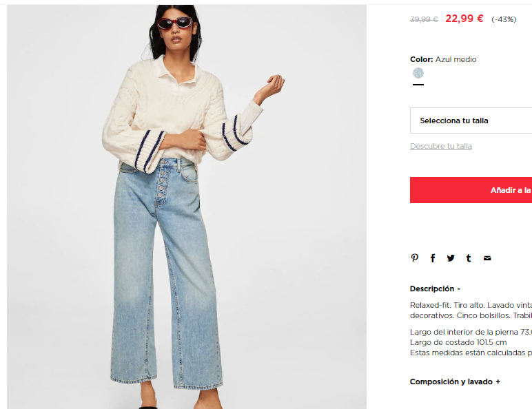Open the Selecciona tu talla dropdown
This screenshot has width=532, height=409.
471,120
